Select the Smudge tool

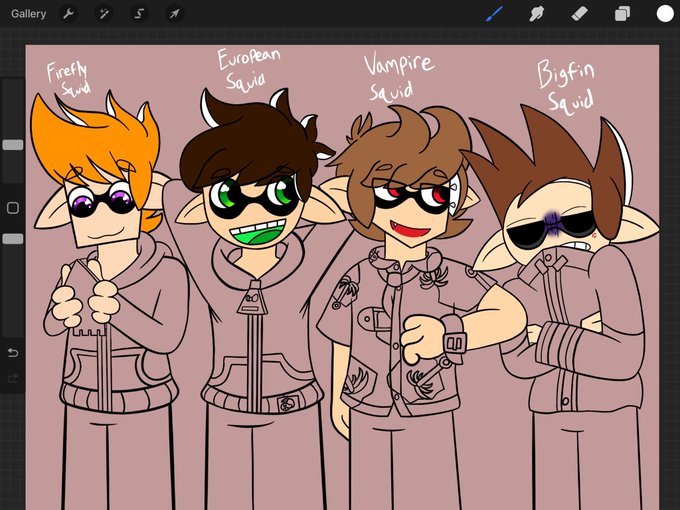click(537, 14)
